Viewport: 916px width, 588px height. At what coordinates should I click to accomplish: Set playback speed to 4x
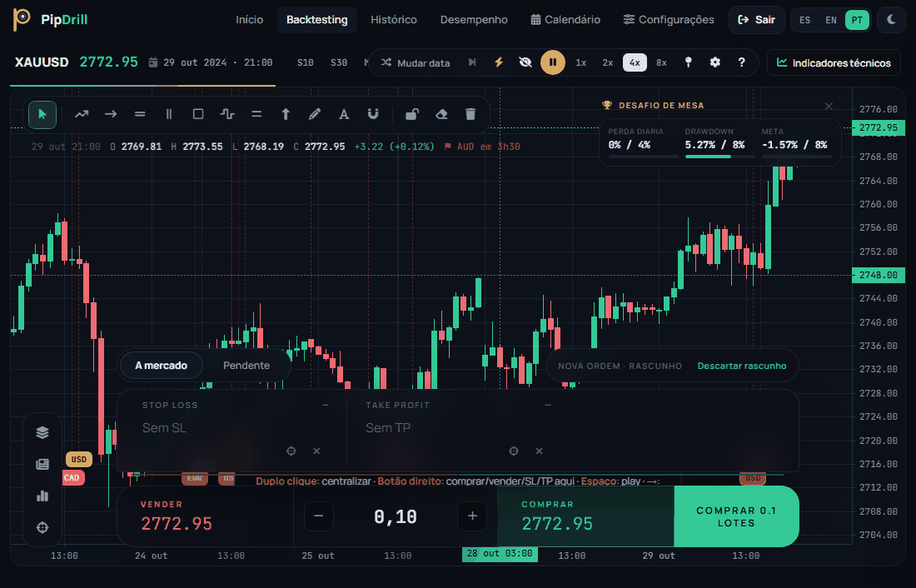pyautogui.click(x=635, y=62)
